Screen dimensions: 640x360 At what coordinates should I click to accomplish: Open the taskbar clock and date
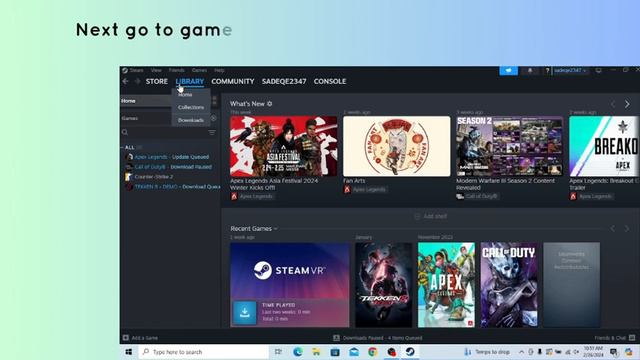[593, 352]
